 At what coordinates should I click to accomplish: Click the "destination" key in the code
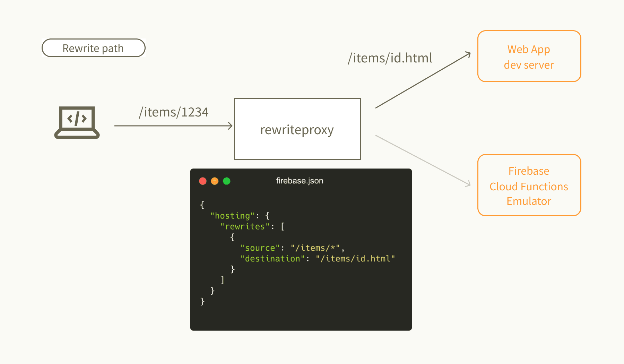pos(272,259)
